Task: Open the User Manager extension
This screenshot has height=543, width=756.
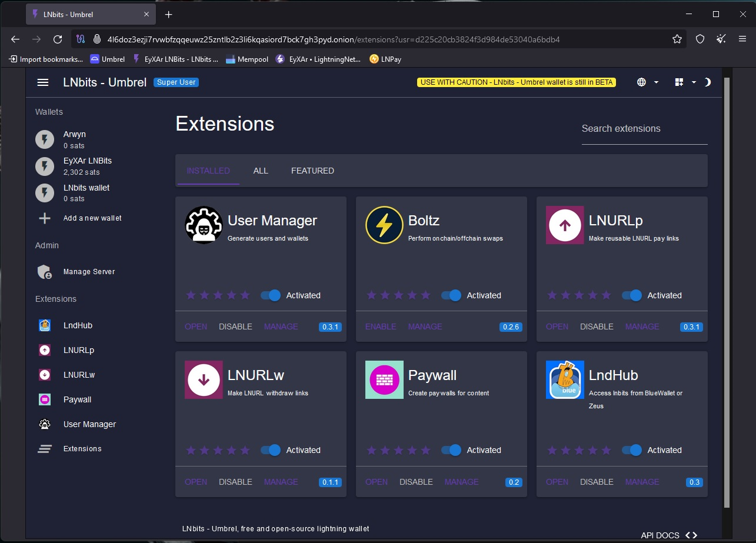Action: click(196, 327)
